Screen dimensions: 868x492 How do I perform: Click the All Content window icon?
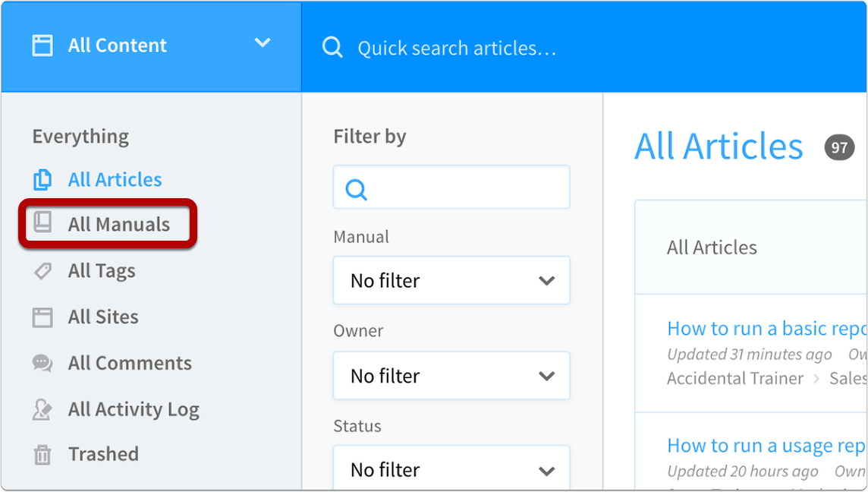coord(42,46)
